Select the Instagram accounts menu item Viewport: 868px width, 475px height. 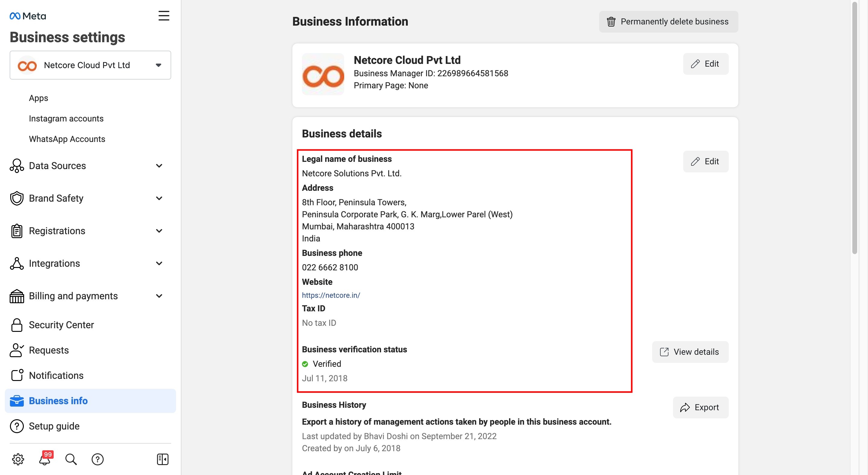(66, 118)
